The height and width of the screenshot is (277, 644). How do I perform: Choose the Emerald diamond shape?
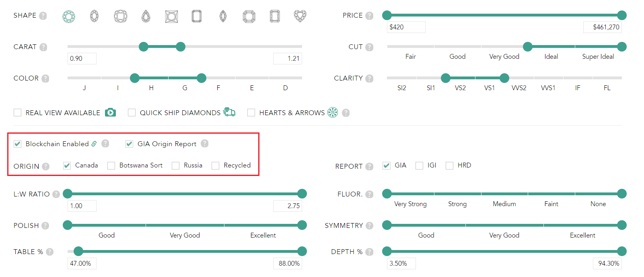(197, 16)
